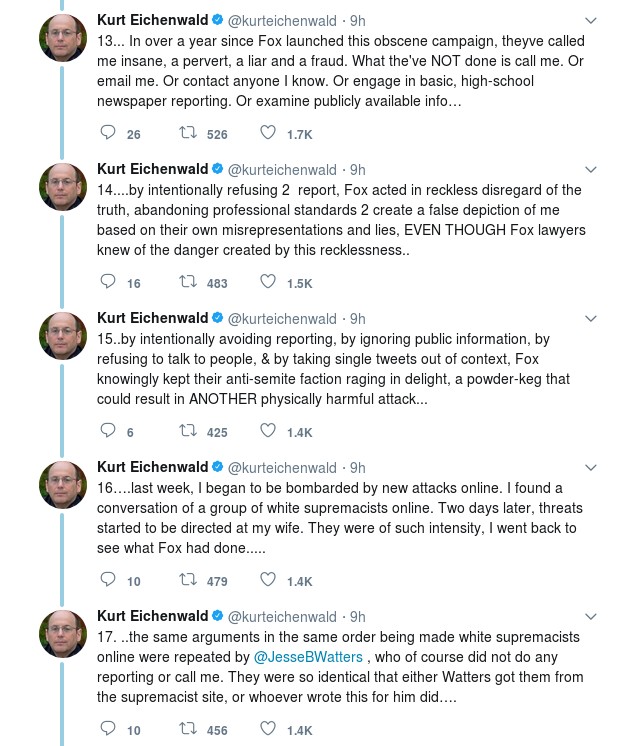The width and height of the screenshot is (637, 746).
Task: Reply to tweet 17 mentioning Watters
Action: coord(110,730)
